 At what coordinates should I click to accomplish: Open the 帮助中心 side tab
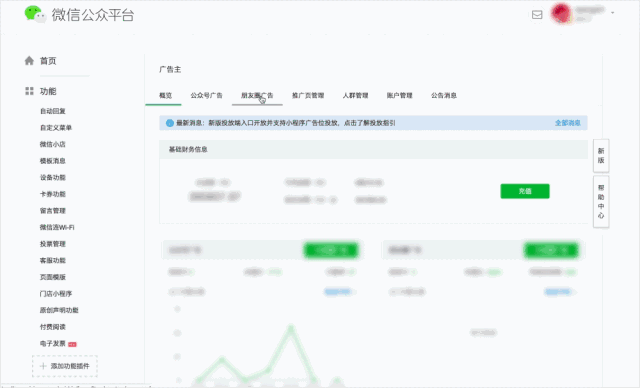601,202
